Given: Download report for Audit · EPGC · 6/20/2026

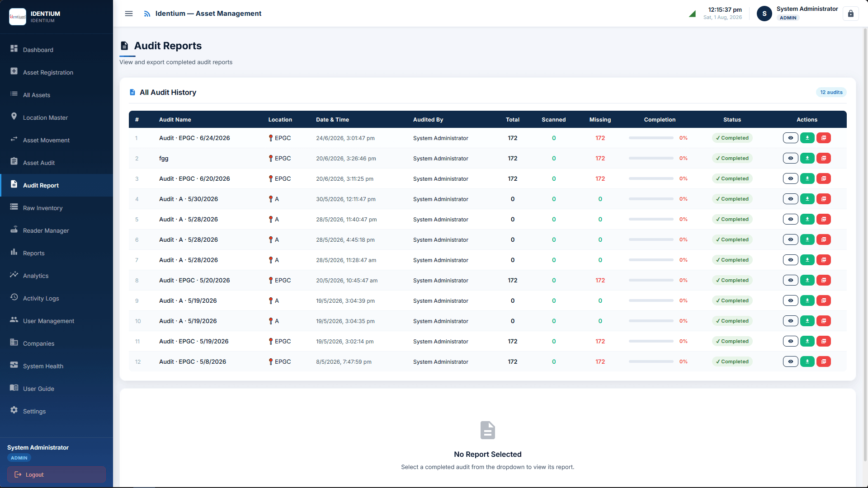Looking at the screenshot, I should tap(807, 178).
